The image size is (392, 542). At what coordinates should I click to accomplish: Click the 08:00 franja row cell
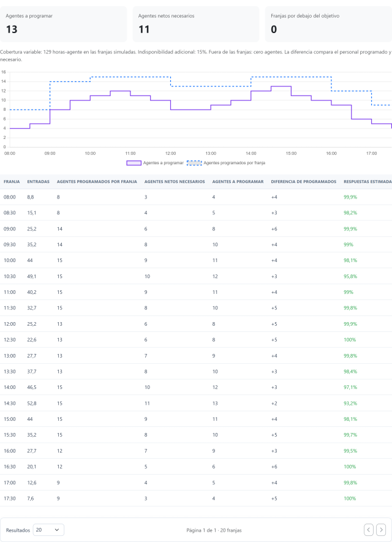point(10,197)
